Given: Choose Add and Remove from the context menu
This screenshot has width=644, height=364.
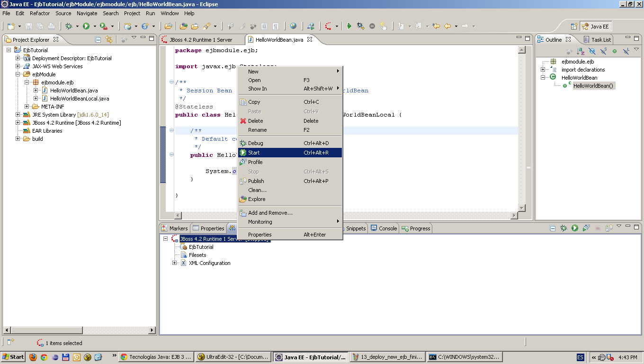Looking at the screenshot, I should coord(269,212).
